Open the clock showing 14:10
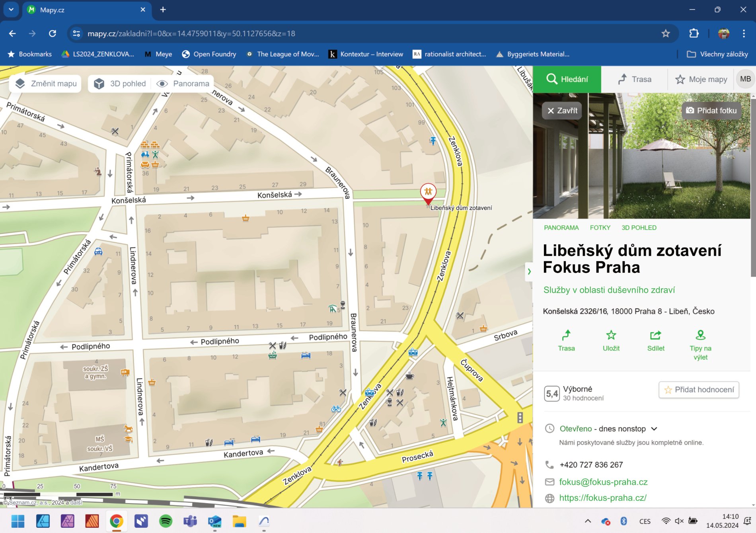 [722, 521]
